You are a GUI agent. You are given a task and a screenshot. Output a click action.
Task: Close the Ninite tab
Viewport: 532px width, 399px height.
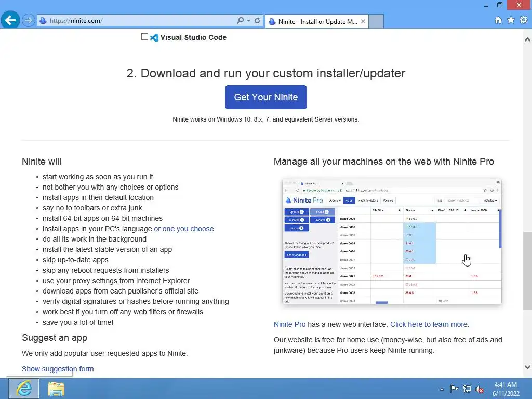(363, 21)
